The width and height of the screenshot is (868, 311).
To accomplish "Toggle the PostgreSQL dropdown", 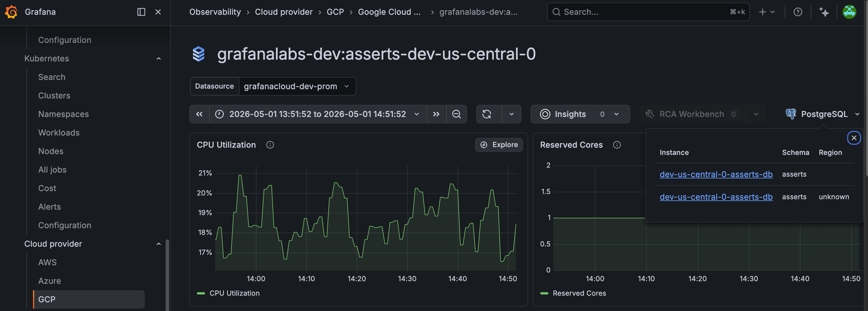I will coord(822,114).
